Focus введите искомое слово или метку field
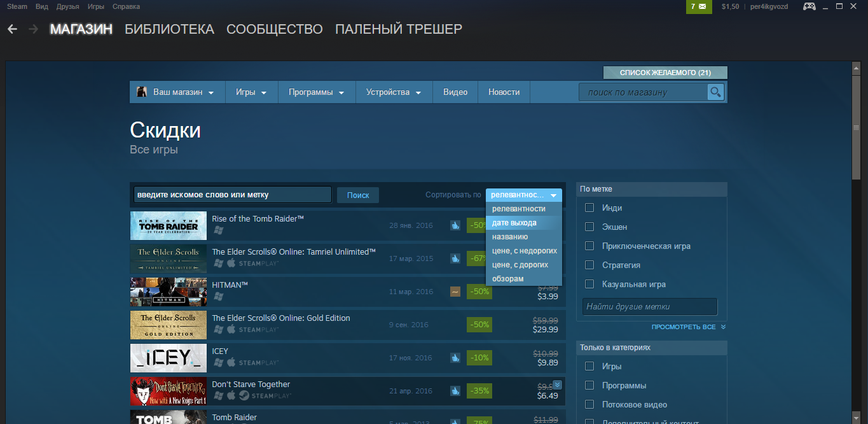The width and height of the screenshot is (868, 424). pos(233,195)
